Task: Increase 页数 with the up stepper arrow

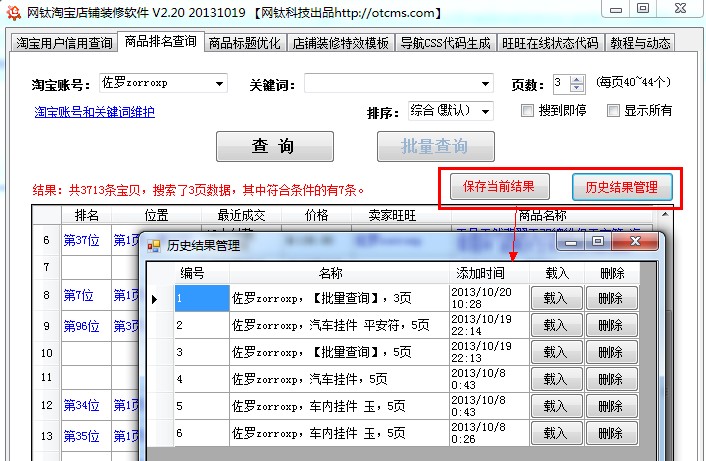Action: [577, 80]
